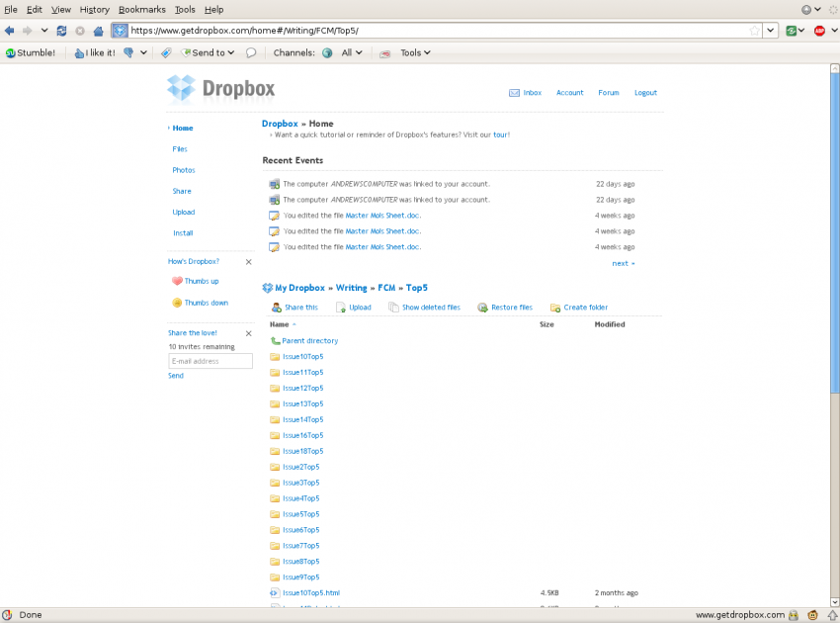Click the StumbleUpon thumbs-down icon
The image size is (840, 623).
[128, 52]
